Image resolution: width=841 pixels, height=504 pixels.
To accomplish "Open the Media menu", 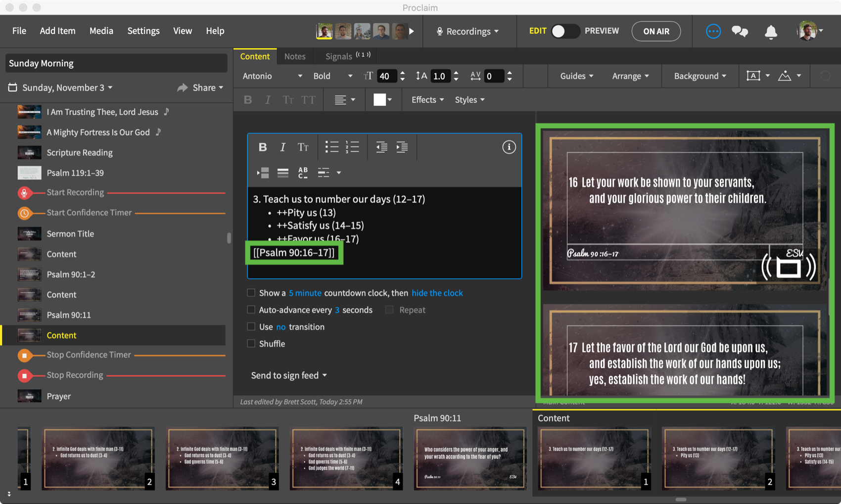I will 101,31.
